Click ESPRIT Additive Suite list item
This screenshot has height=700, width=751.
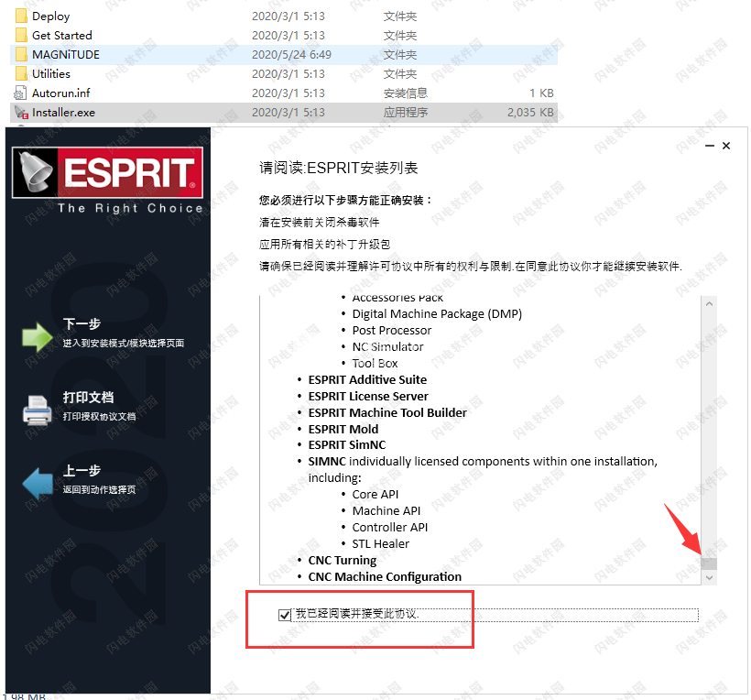pos(367,380)
